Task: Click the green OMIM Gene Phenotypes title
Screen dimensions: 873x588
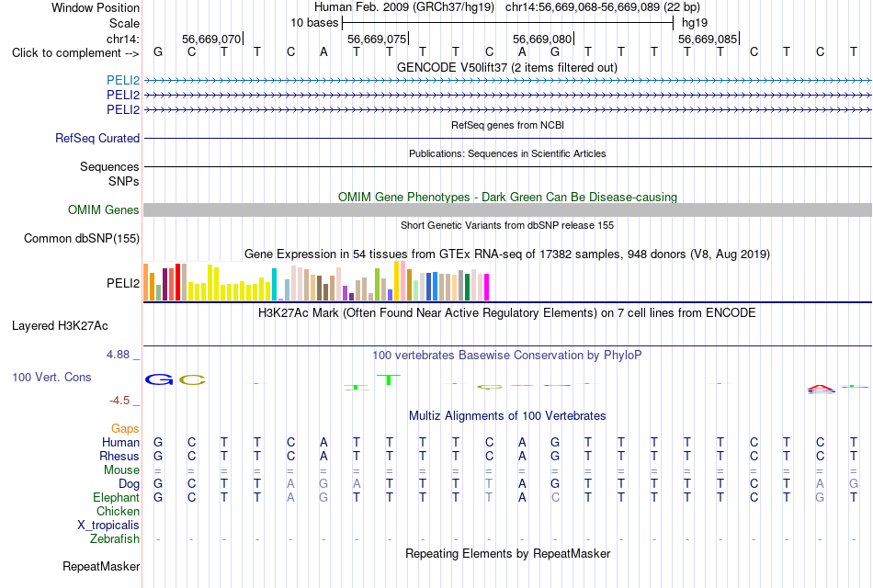Action: (507, 198)
